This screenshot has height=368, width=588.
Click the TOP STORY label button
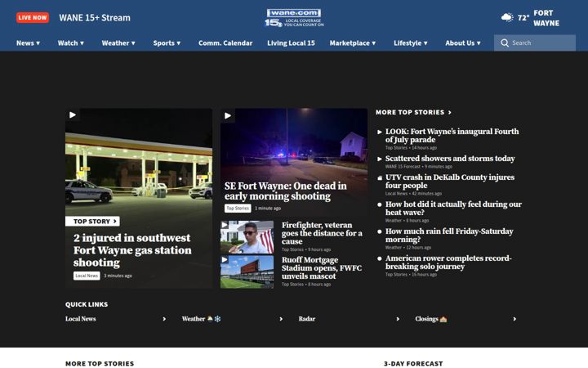click(92, 221)
